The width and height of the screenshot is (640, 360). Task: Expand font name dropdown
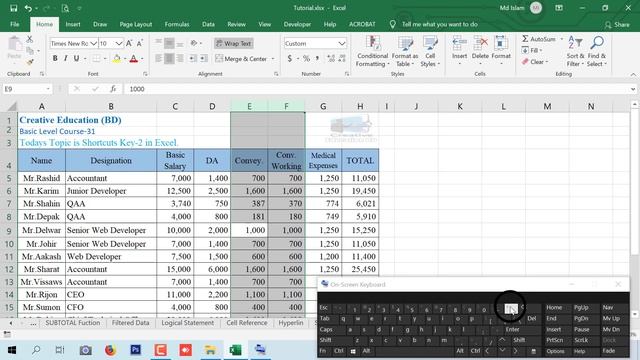pyautogui.click(x=93, y=43)
